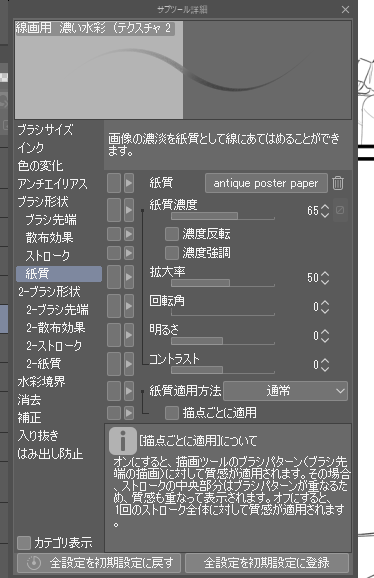Click 全設定を初期設定に登録 button

267,563
